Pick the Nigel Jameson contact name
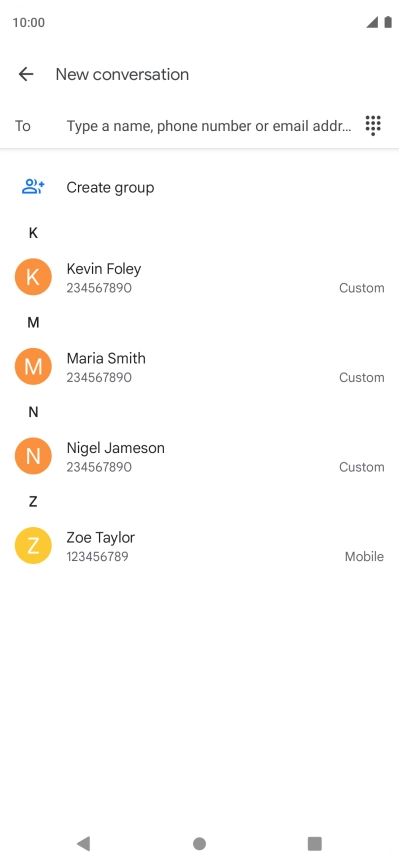This screenshot has height=866, width=399. click(x=116, y=448)
